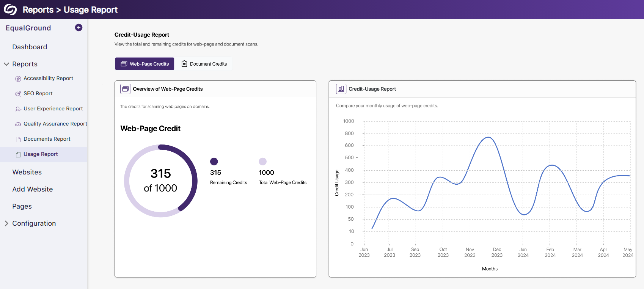
Task: Open the Dashboard page from sidebar
Action: (30, 47)
